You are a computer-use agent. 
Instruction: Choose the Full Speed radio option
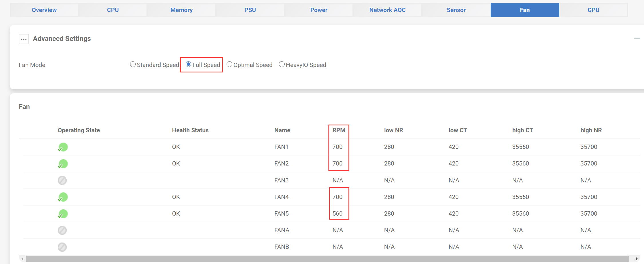click(x=188, y=64)
